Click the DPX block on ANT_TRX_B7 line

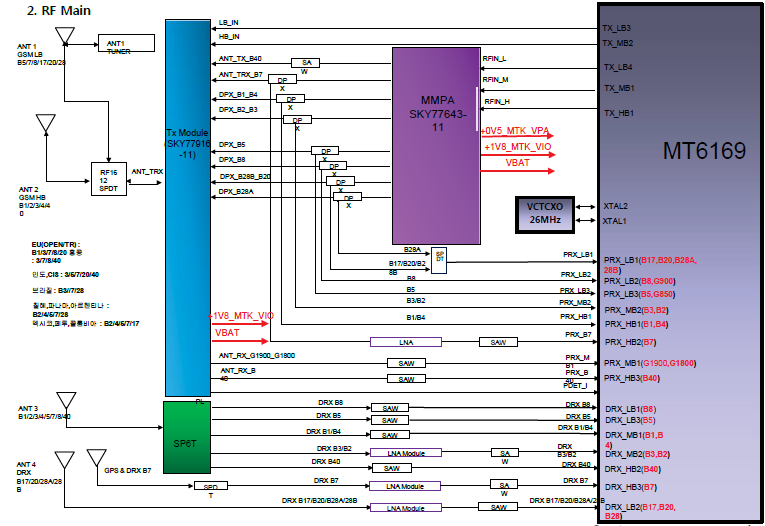tap(282, 80)
